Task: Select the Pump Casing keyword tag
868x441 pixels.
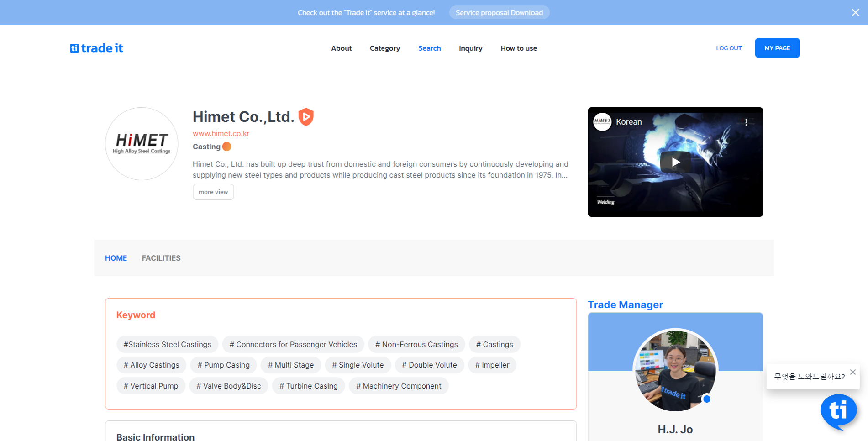Action: tap(224, 365)
